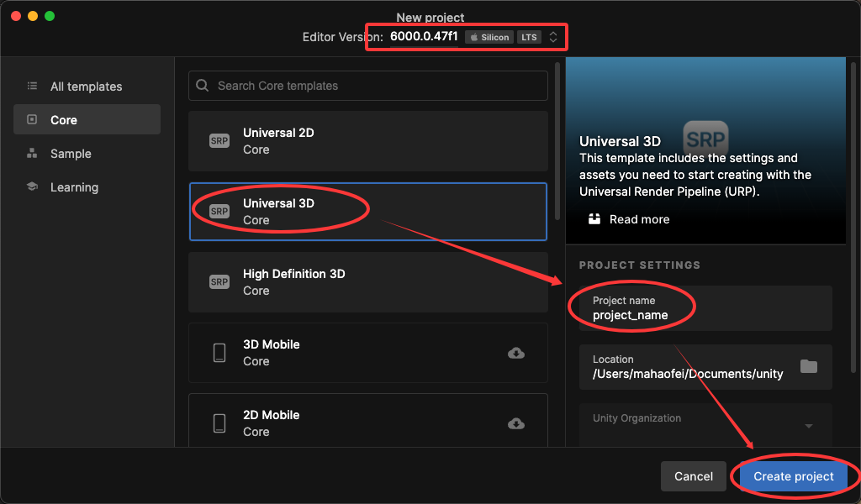Focus the Search Core templates field
This screenshot has width=861, height=504.
(368, 86)
